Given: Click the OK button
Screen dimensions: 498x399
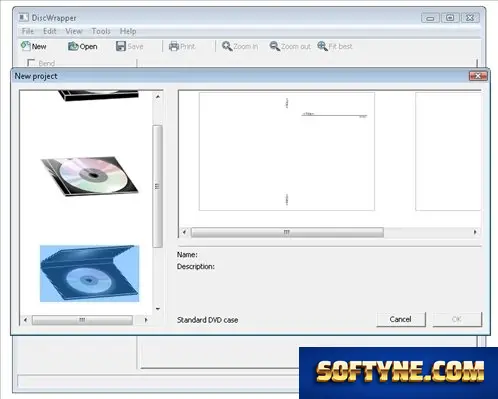Looking at the screenshot, I should (457, 319).
